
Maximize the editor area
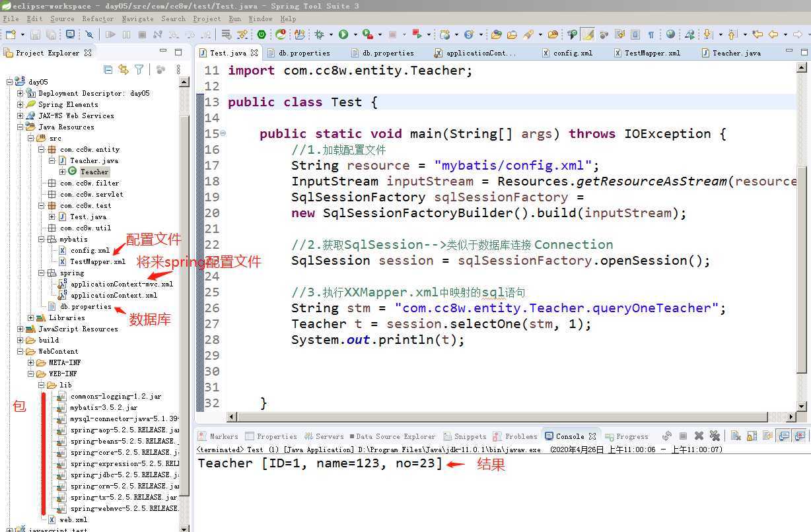803,51
